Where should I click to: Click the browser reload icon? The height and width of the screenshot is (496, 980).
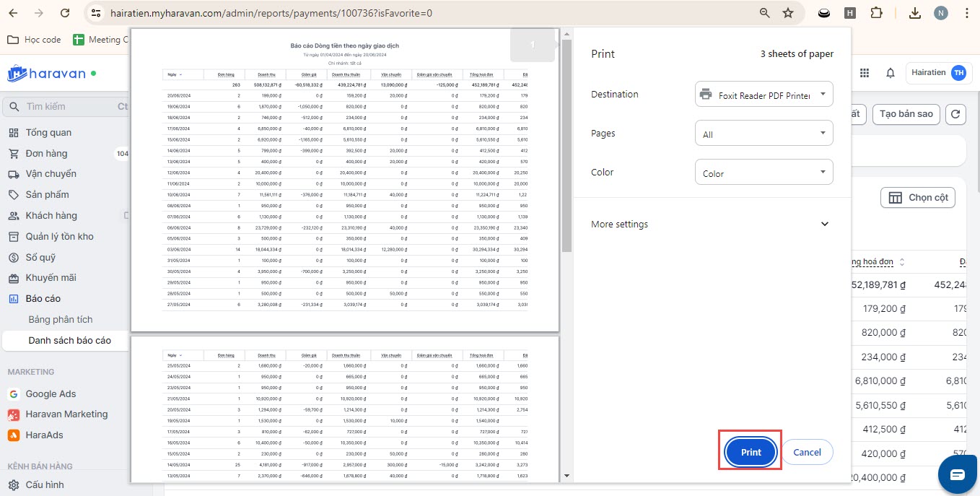(x=65, y=13)
